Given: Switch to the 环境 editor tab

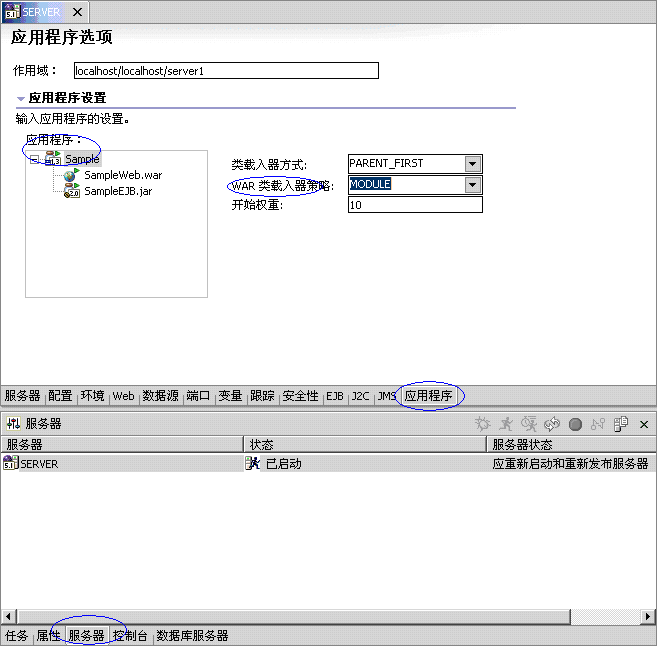Looking at the screenshot, I should coord(93,395).
